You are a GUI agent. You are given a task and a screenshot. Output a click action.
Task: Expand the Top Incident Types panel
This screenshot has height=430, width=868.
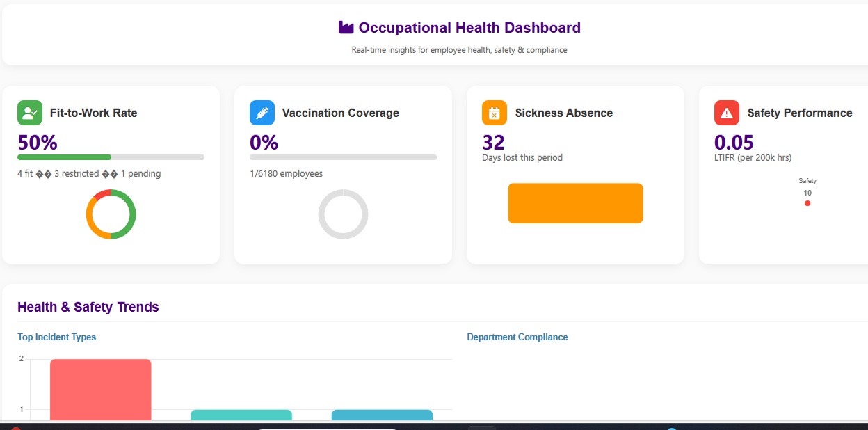[x=56, y=337]
